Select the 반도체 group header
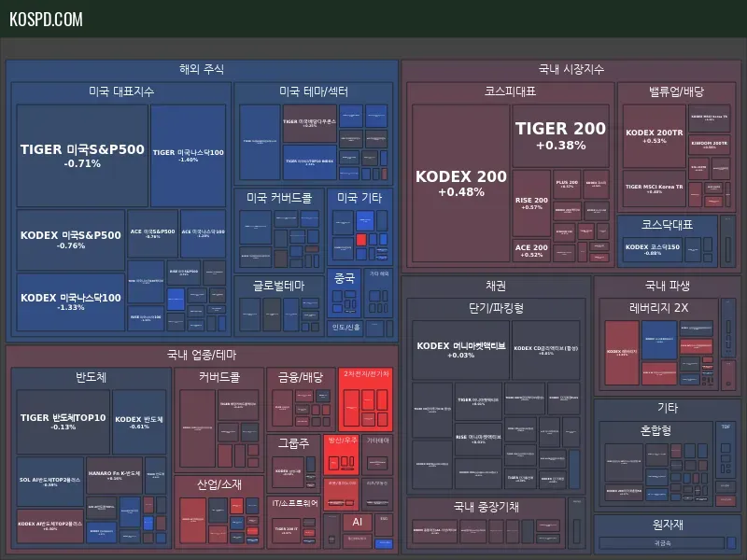This screenshot has width=747, height=560. pyautogui.click(x=91, y=377)
